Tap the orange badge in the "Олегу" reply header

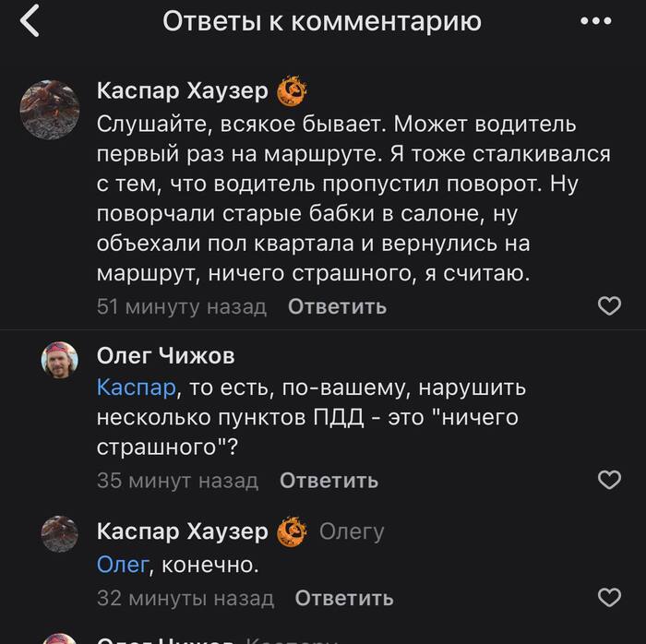click(x=292, y=531)
